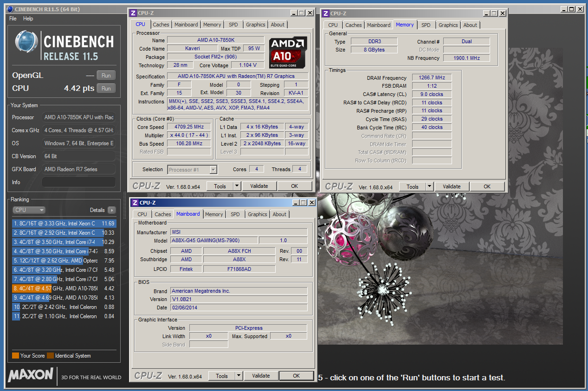Click the CPU-Z icon in the Memory window title bar

tap(326, 13)
